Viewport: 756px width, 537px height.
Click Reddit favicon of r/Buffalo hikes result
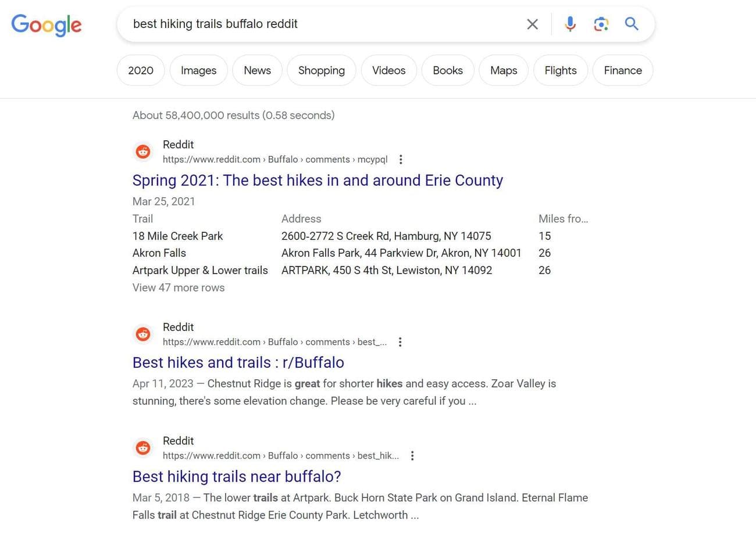[x=143, y=335]
